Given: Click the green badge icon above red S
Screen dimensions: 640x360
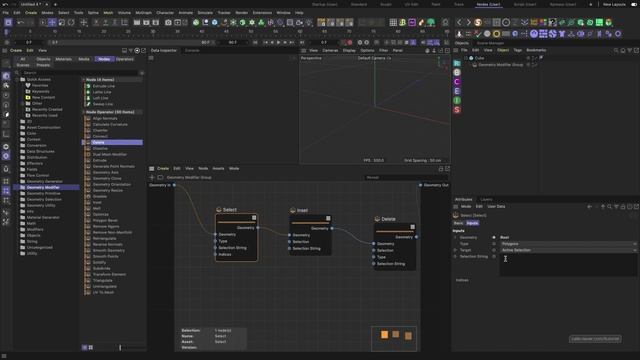Looking at the screenshot, I should pos(457,100).
